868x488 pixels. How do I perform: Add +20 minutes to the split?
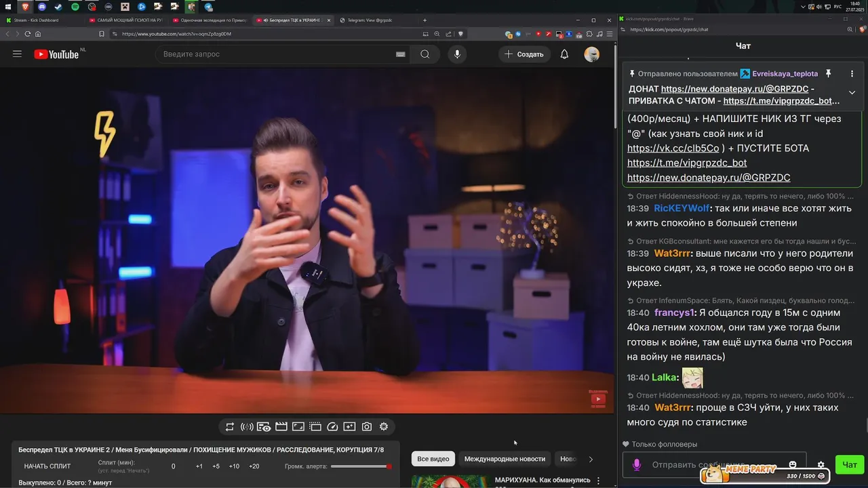coord(254,466)
